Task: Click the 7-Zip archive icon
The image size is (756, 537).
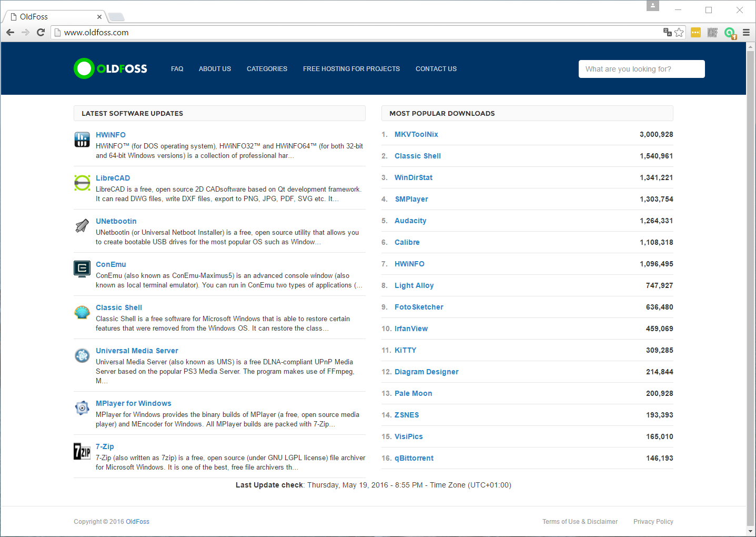Action: point(82,451)
